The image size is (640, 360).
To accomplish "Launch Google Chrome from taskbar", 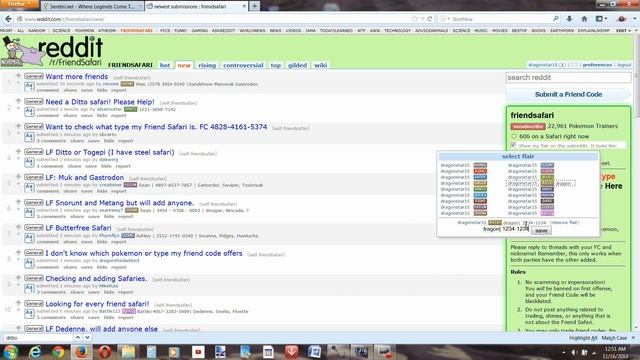I will [58, 352].
